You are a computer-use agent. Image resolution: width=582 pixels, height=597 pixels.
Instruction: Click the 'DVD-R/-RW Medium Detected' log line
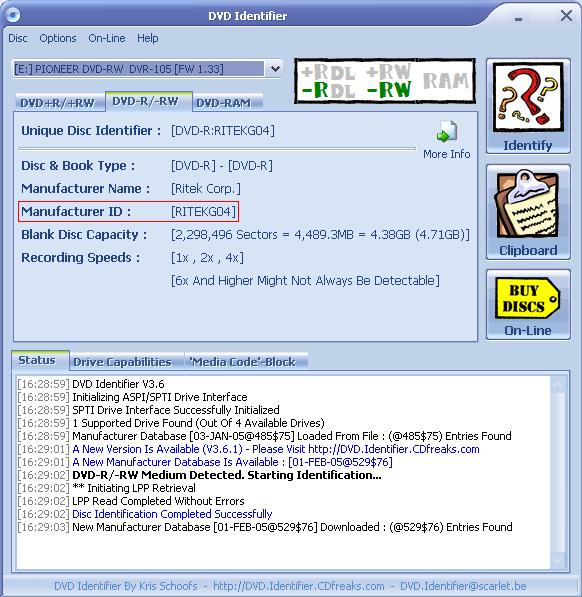coord(227,475)
